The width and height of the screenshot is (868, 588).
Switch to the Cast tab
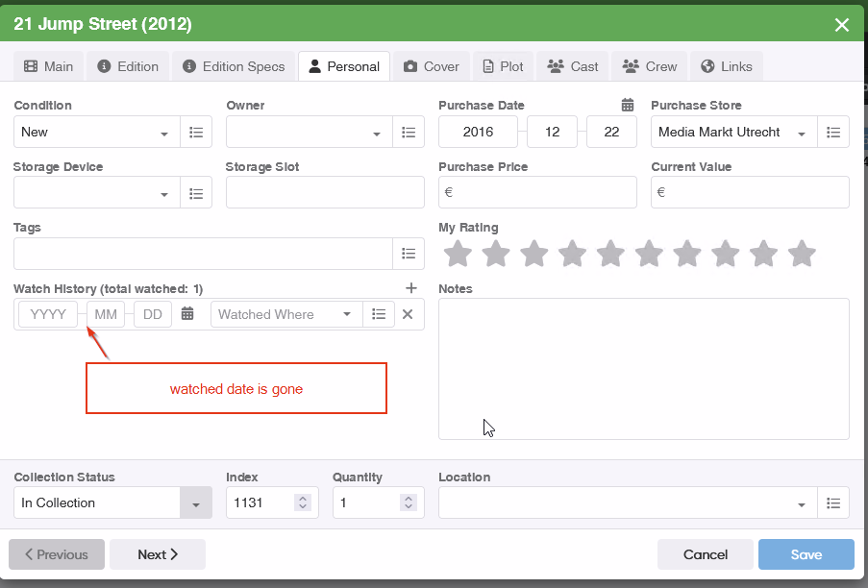[573, 66]
